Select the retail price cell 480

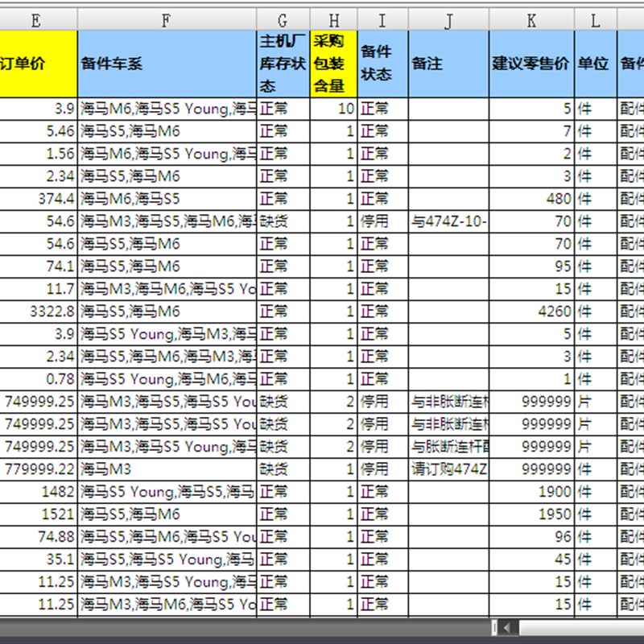tap(532, 199)
